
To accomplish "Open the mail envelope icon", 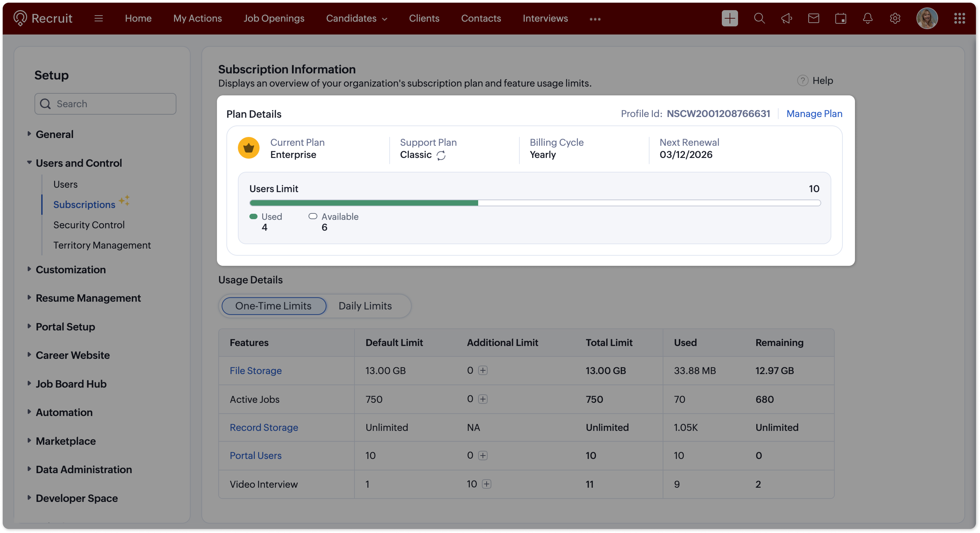I will click(813, 18).
